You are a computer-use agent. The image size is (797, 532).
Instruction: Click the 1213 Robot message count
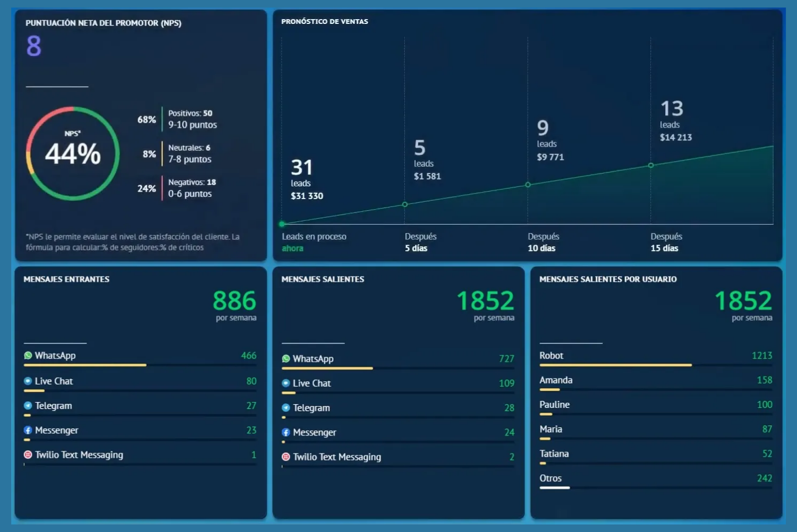coord(762,356)
